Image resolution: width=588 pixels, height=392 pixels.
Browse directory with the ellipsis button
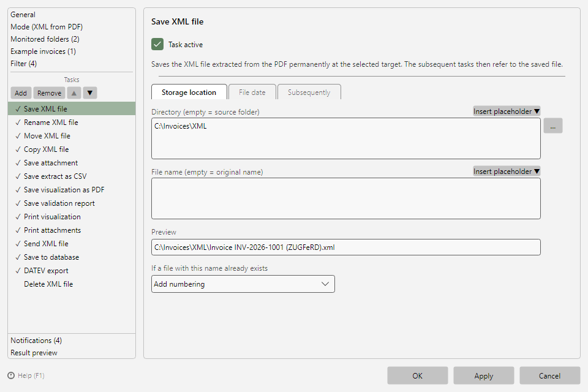pyautogui.click(x=552, y=126)
